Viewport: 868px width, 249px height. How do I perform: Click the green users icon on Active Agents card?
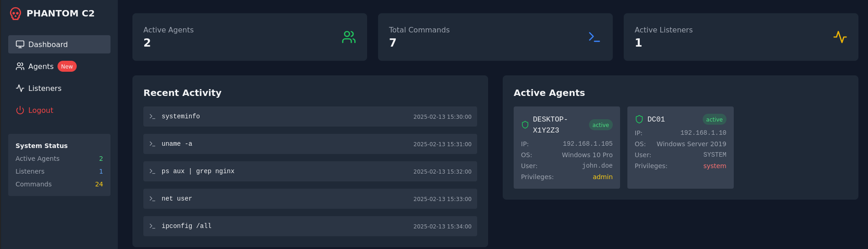click(349, 37)
